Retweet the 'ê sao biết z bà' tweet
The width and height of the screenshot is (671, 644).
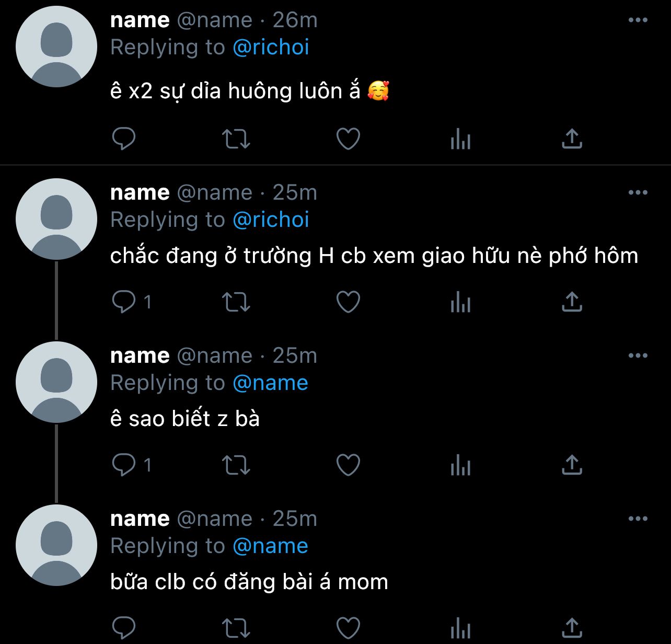pyautogui.click(x=236, y=465)
